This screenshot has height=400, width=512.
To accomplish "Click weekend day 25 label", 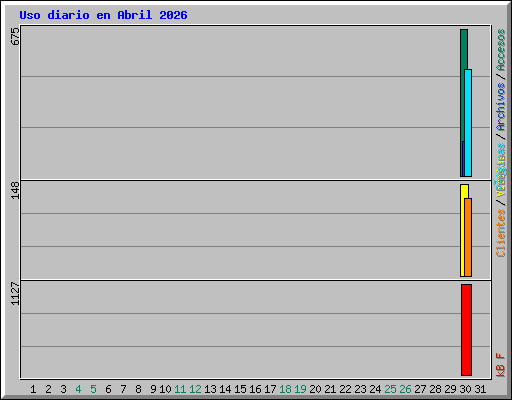I will point(390,389).
